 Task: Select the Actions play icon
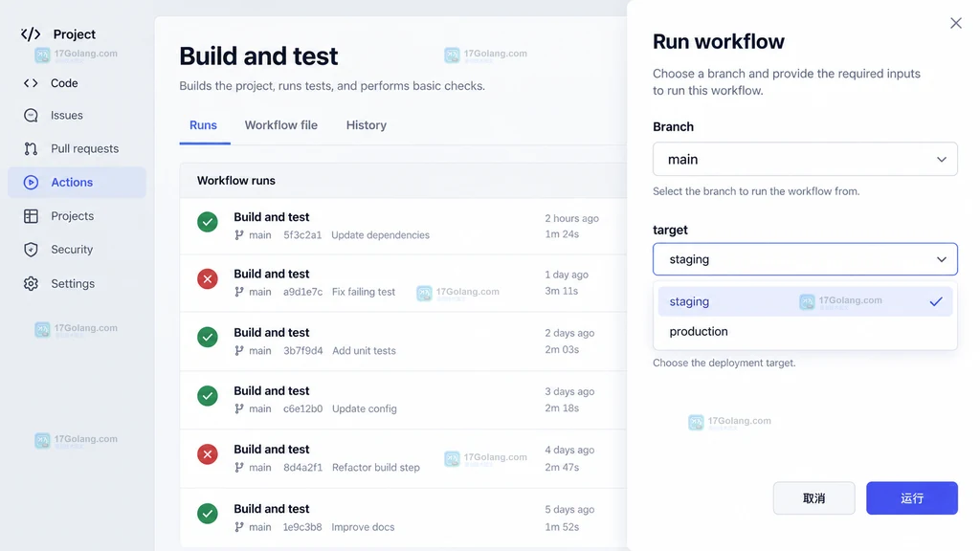(x=31, y=183)
